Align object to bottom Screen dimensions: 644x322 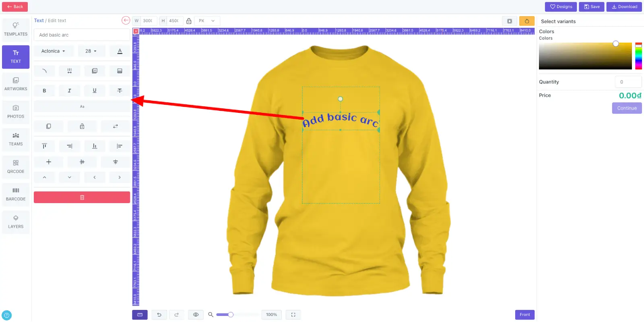[95, 146]
